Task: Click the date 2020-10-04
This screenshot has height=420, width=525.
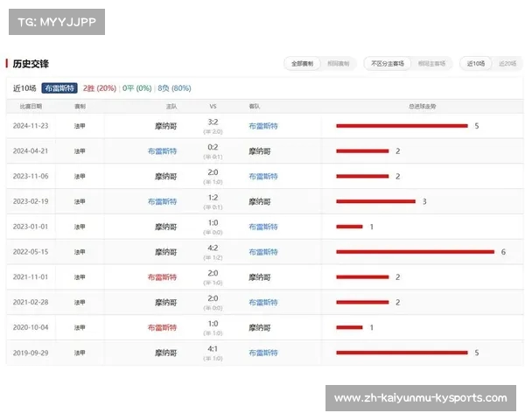Action: click(x=31, y=327)
